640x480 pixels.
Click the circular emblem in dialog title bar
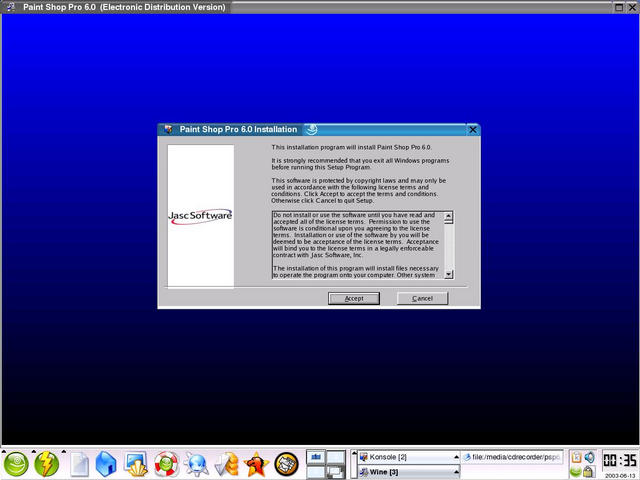click(311, 129)
